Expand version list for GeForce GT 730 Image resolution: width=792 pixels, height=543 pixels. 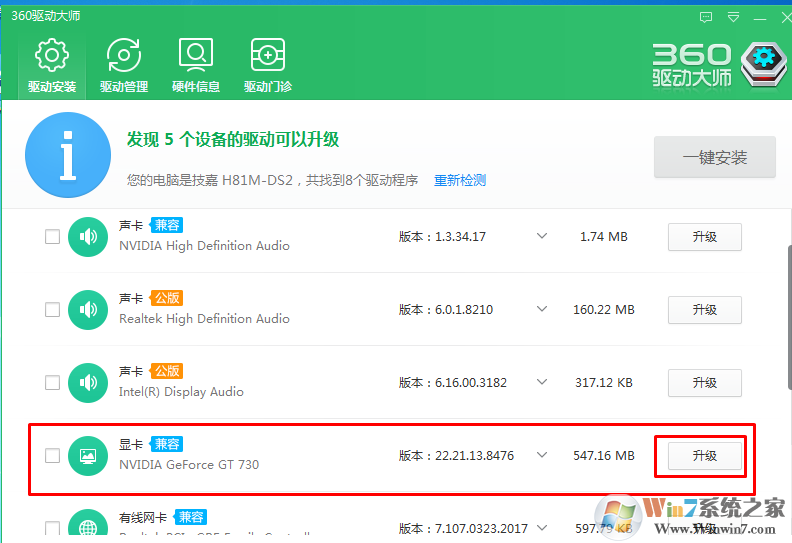pos(542,456)
